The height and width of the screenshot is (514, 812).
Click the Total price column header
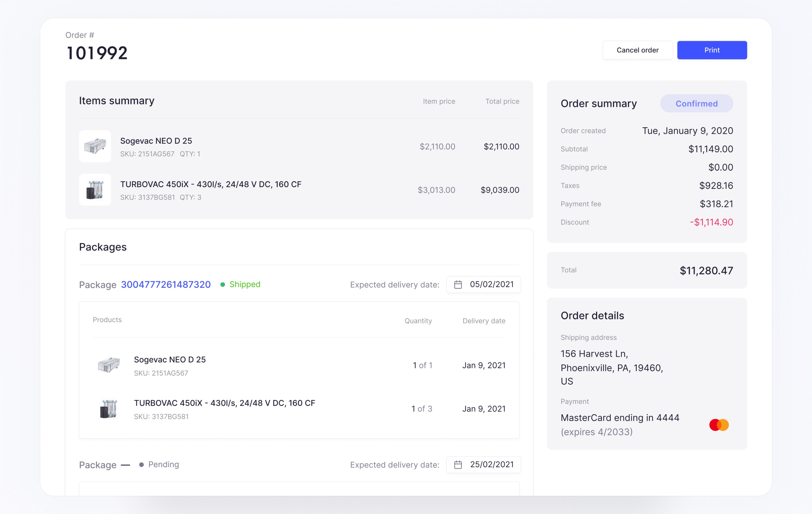coord(502,101)
